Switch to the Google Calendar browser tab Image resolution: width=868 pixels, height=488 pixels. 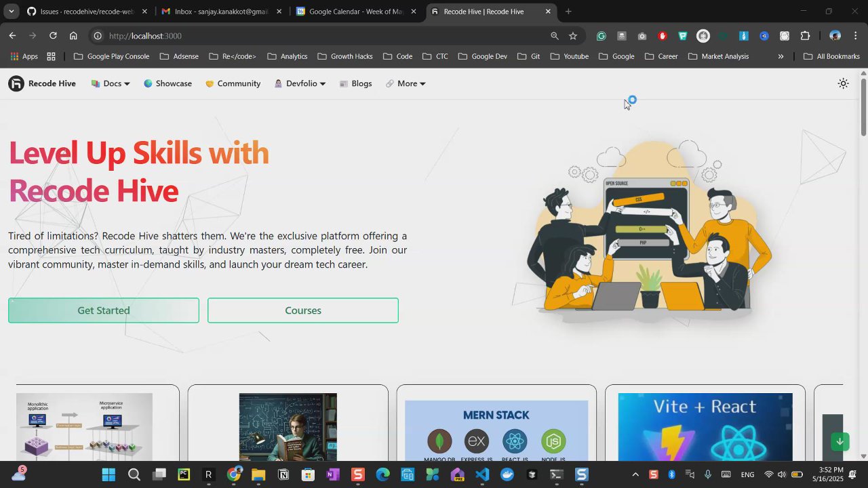pos(357,12)
